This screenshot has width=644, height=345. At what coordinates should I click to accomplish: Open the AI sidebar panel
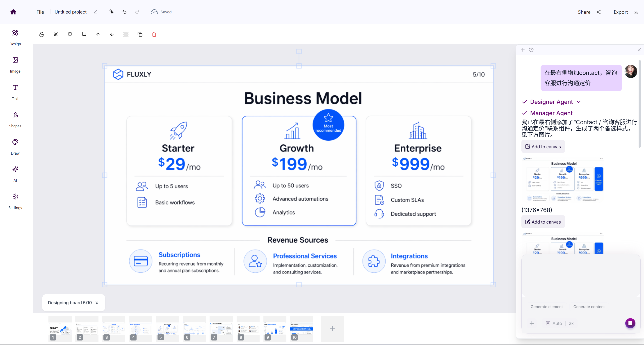point(15,174)
